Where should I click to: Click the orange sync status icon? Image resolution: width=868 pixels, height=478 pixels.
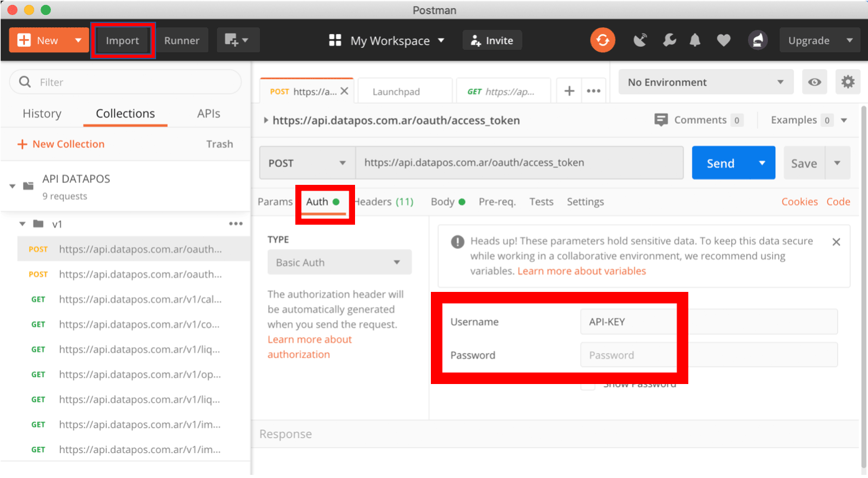click(x=602, y=40)
